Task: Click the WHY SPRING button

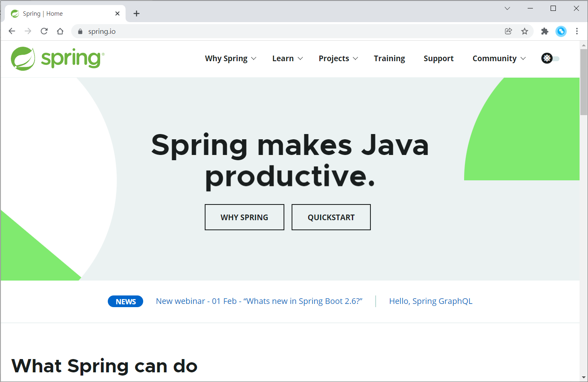Action: click(245, 217)
